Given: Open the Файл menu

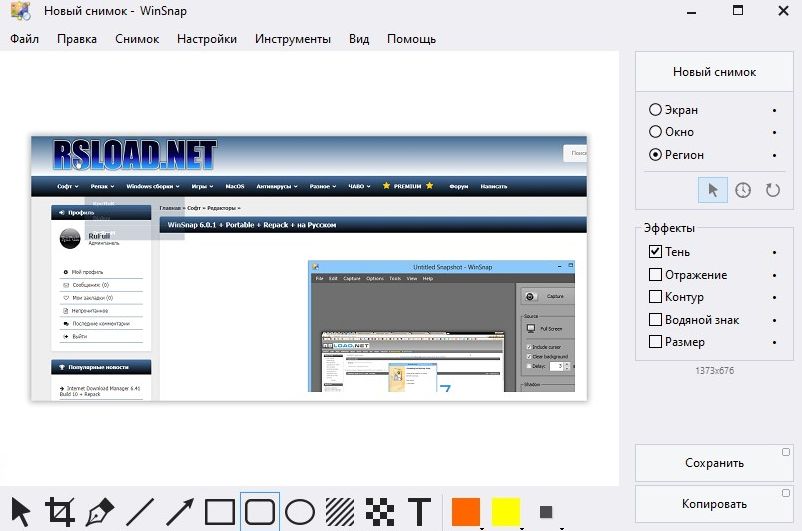Looking at the screenshot, I should click(25, 39).
